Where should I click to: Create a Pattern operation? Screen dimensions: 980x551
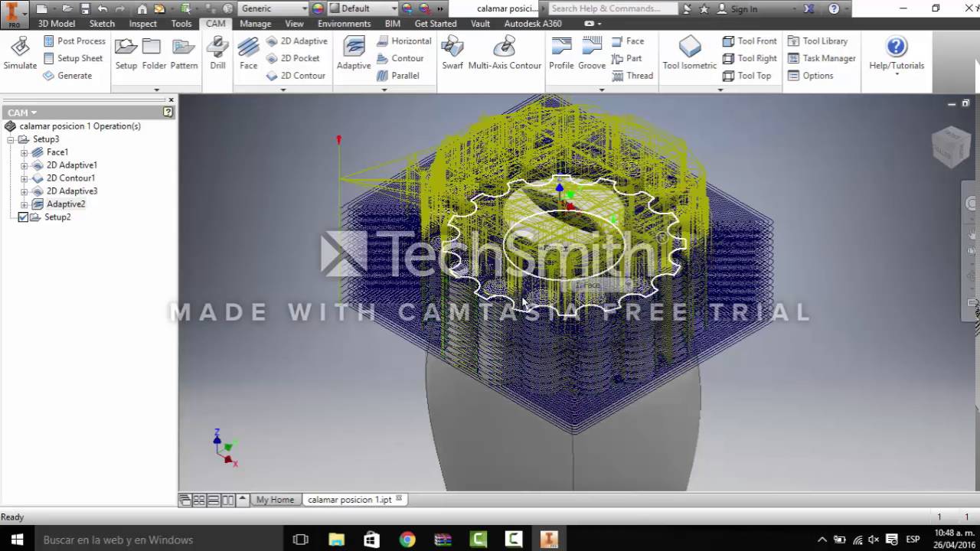point(184,53)
